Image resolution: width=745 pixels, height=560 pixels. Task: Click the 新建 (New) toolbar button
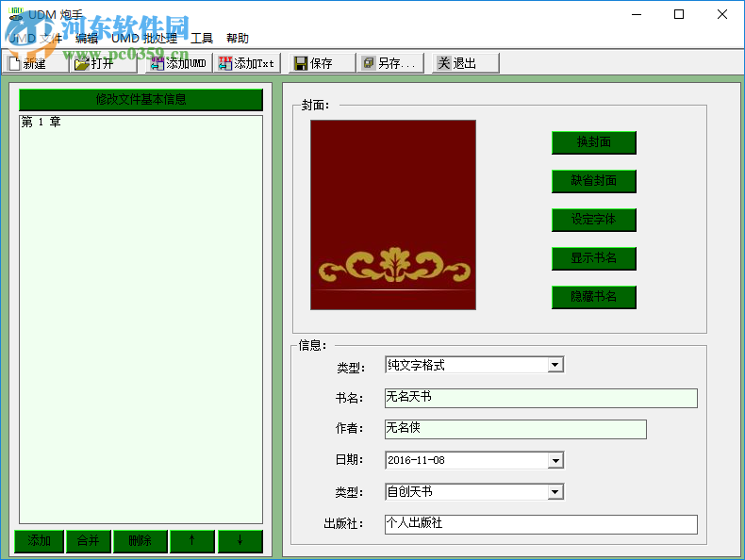tap(36, 63)
